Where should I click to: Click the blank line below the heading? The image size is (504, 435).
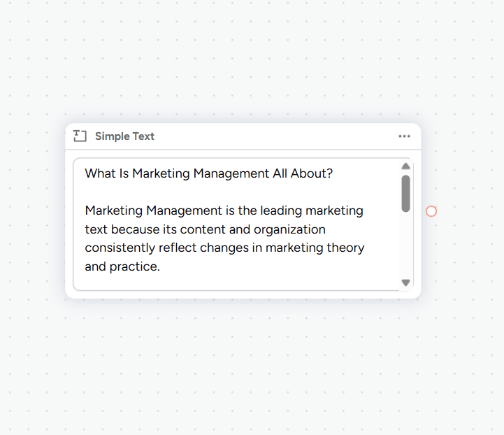210,192
